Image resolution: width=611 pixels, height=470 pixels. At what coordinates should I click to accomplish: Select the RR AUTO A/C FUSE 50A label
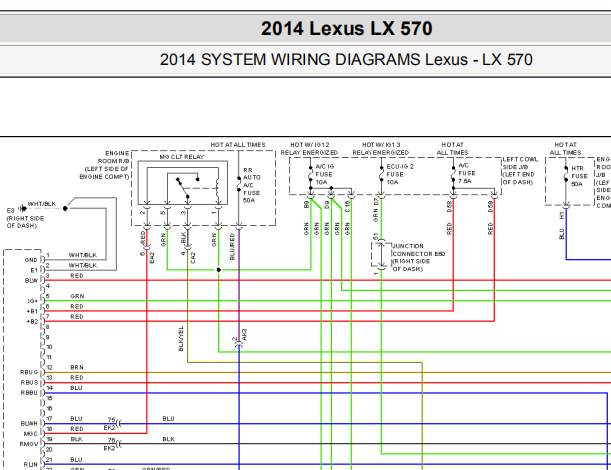pyautogui.click(x=252, y=185)
